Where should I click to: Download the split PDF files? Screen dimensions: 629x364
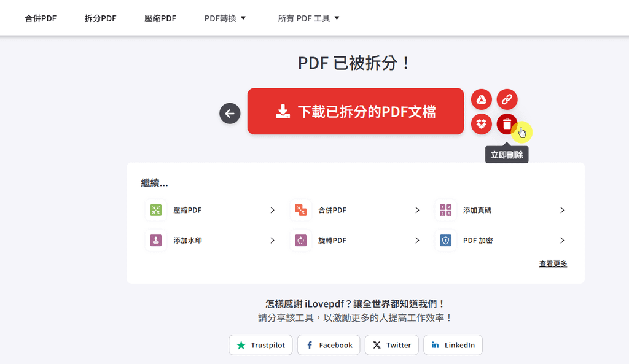(356, 112)
